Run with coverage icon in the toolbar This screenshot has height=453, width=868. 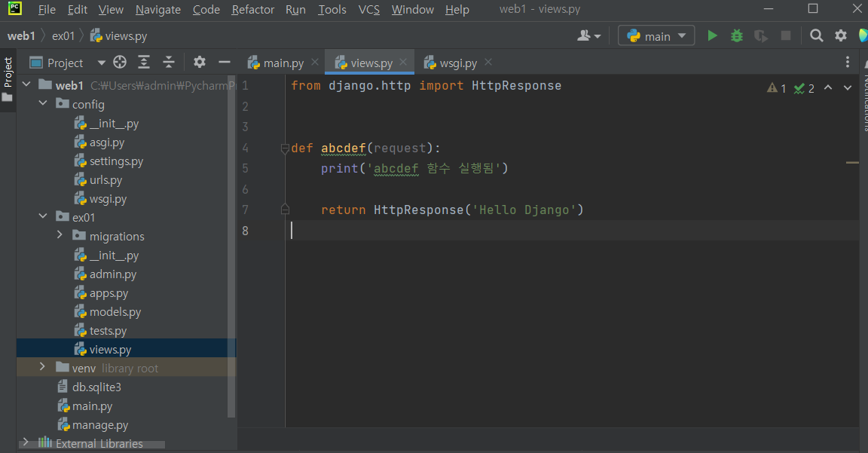(x=761, y=36)
